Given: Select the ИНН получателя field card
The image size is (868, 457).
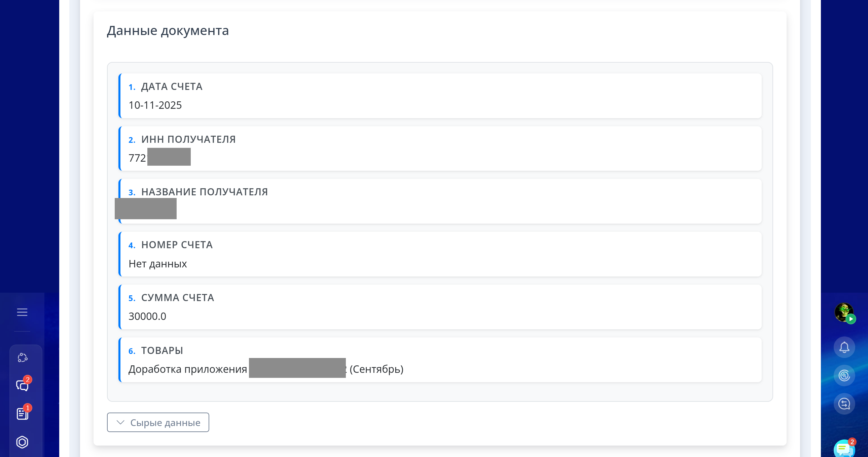Looking at the screenshot, I should coord(440,149).
